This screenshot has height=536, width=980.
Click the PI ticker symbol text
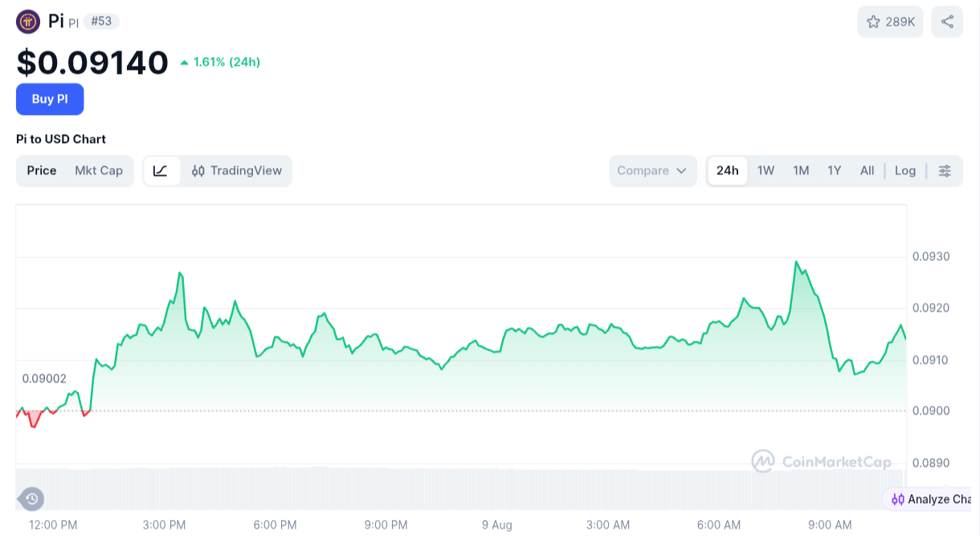pos(73,23)
